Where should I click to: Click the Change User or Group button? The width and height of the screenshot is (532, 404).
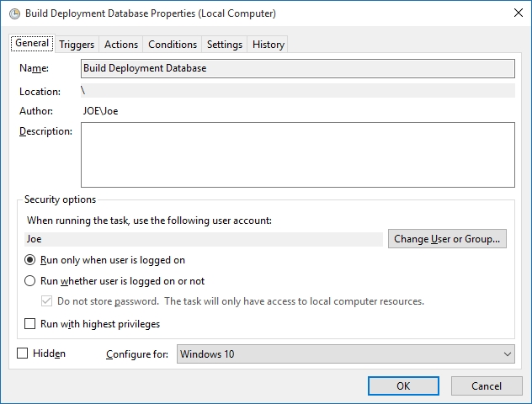447,239
